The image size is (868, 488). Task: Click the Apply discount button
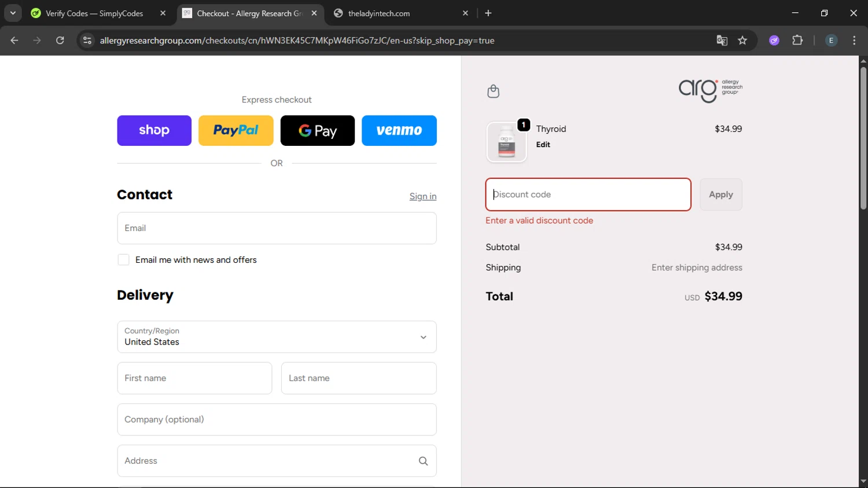pos(721,195)
